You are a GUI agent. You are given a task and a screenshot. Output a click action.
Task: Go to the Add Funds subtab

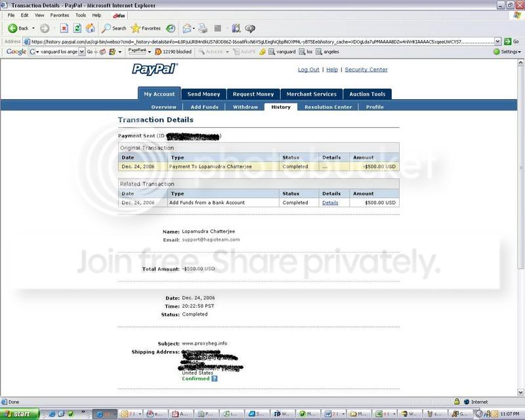click(x=204, y=107)
